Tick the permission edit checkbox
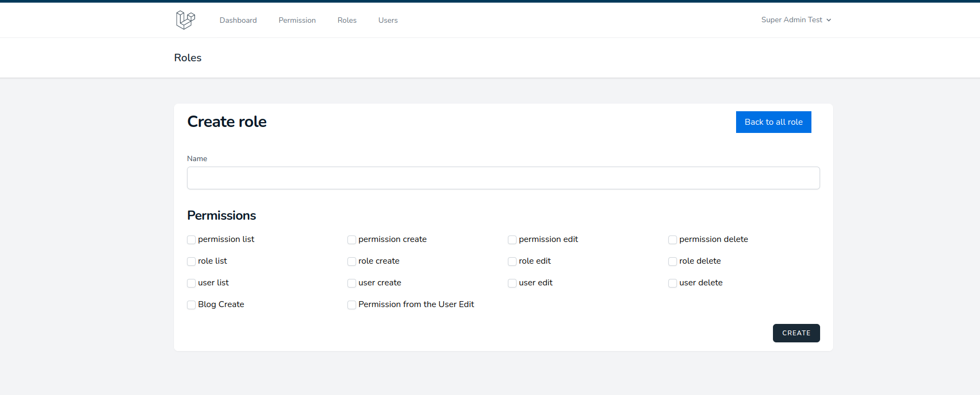 [x=512, y=240]
